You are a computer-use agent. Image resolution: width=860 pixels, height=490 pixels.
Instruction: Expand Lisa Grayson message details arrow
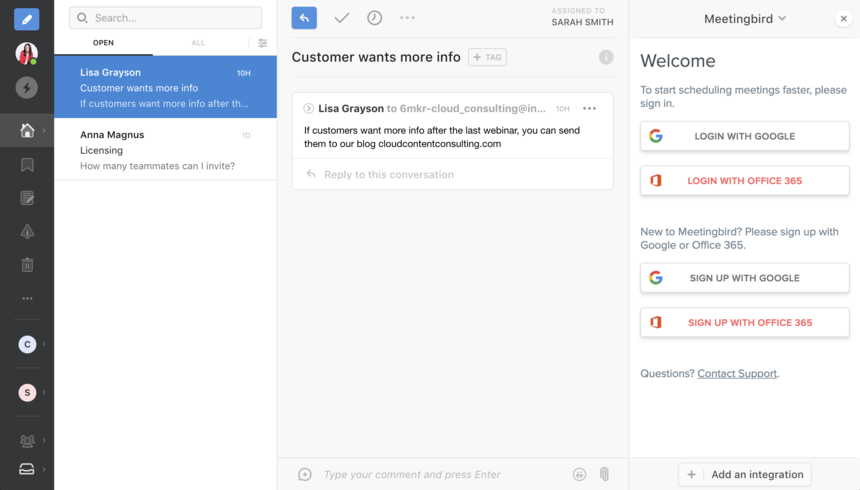(x=308, y=109)
